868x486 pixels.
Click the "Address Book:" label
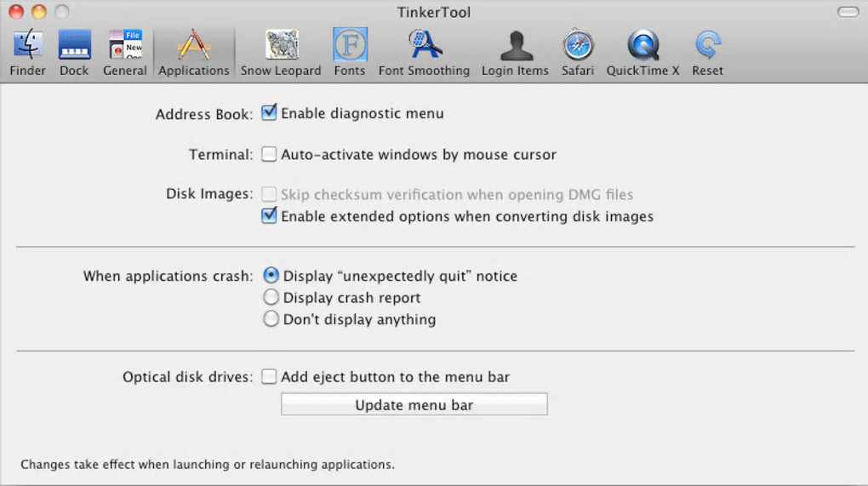coord(203,114)
